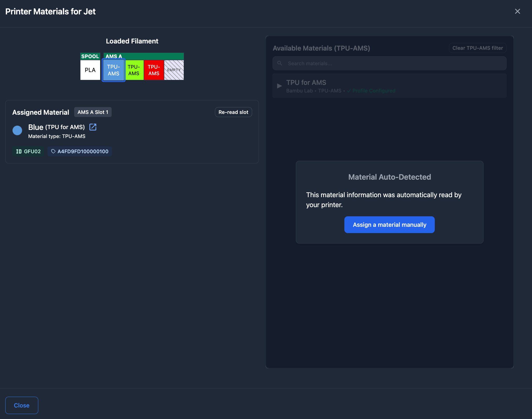
Task: Select the PLA external spool slot
Action: pyautogui.click(x=90, y=70)
